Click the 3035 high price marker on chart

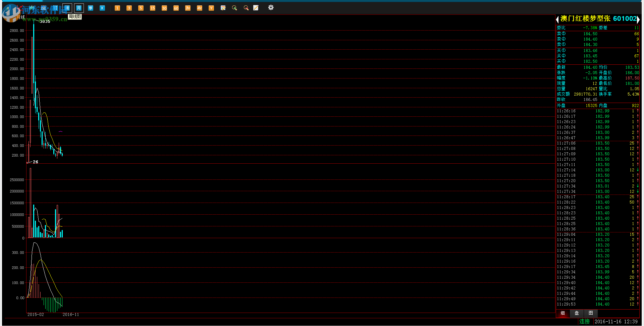point(45,21)
